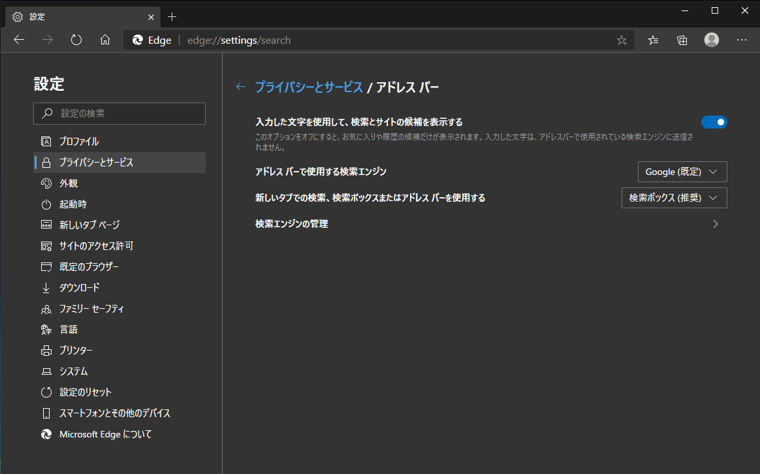Go back using the browser back arrow
Image resolution: width=760 pixels, height=474 pixels.
pyautogui.click(x=19, y=40)
